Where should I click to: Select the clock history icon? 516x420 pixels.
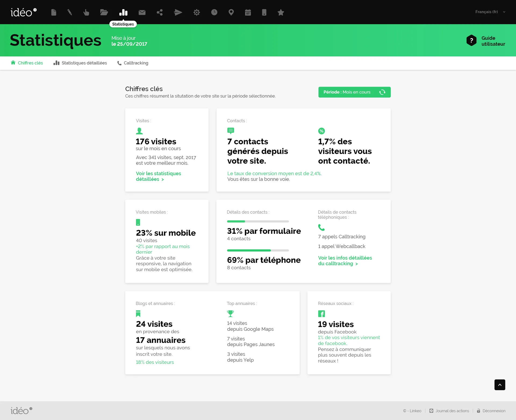pos(214,12)
